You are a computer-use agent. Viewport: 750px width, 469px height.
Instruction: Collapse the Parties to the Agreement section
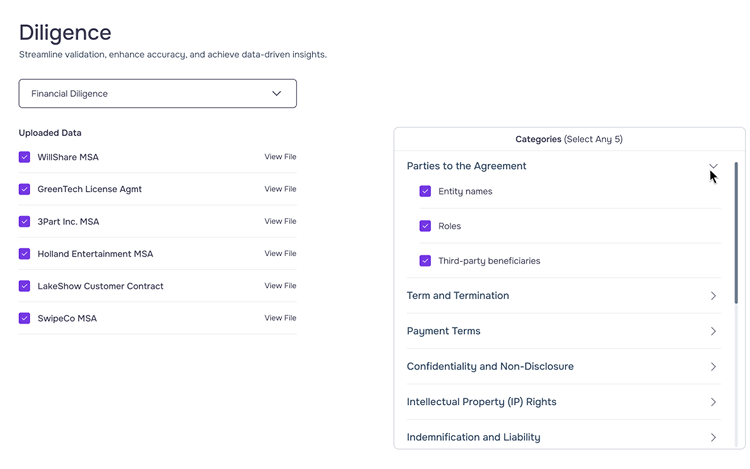coord(713,166)
